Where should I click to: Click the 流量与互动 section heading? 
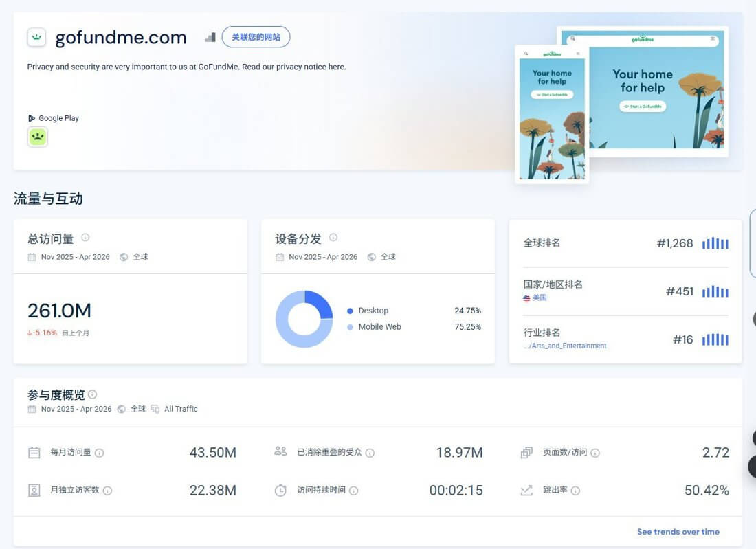[48, 199]
